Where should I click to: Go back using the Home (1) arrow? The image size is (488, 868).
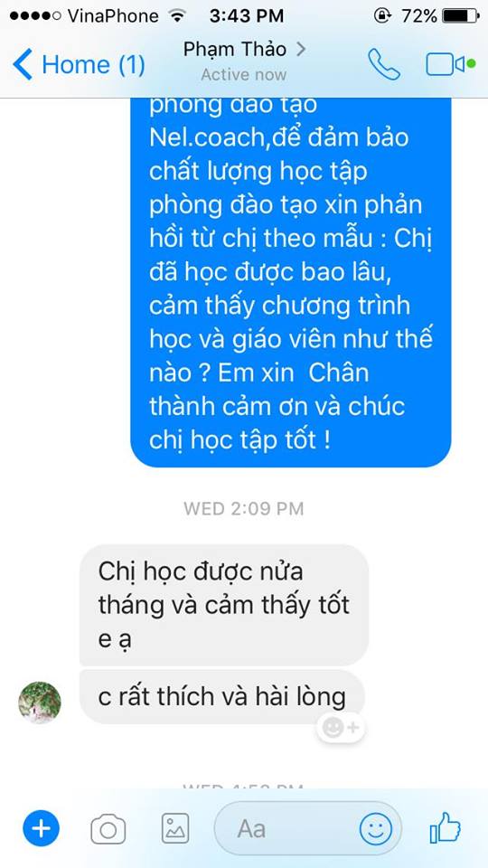(78, 64)
